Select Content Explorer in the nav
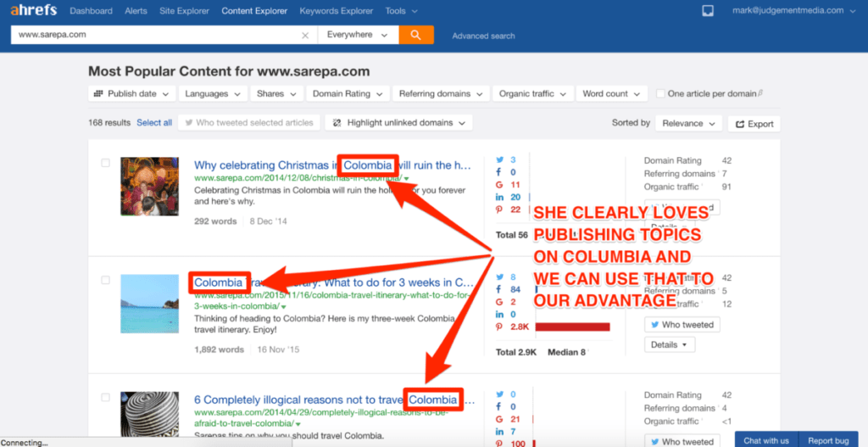 coord(254,10)
